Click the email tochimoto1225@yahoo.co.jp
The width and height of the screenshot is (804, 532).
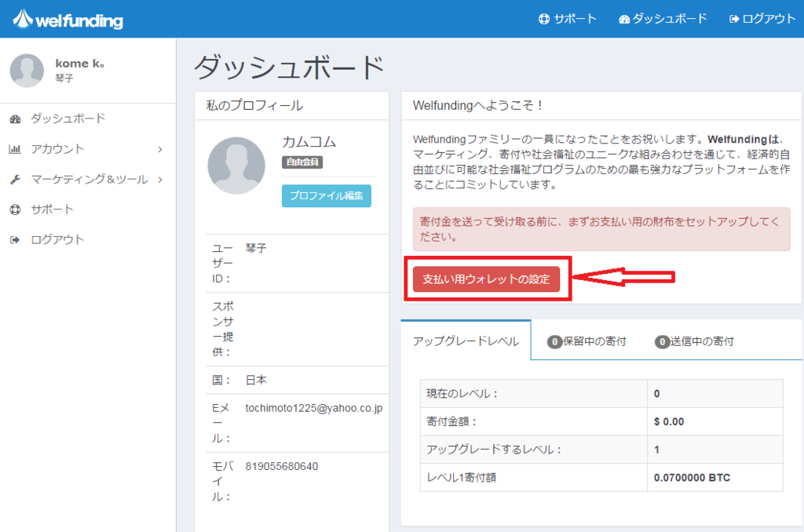314,408
